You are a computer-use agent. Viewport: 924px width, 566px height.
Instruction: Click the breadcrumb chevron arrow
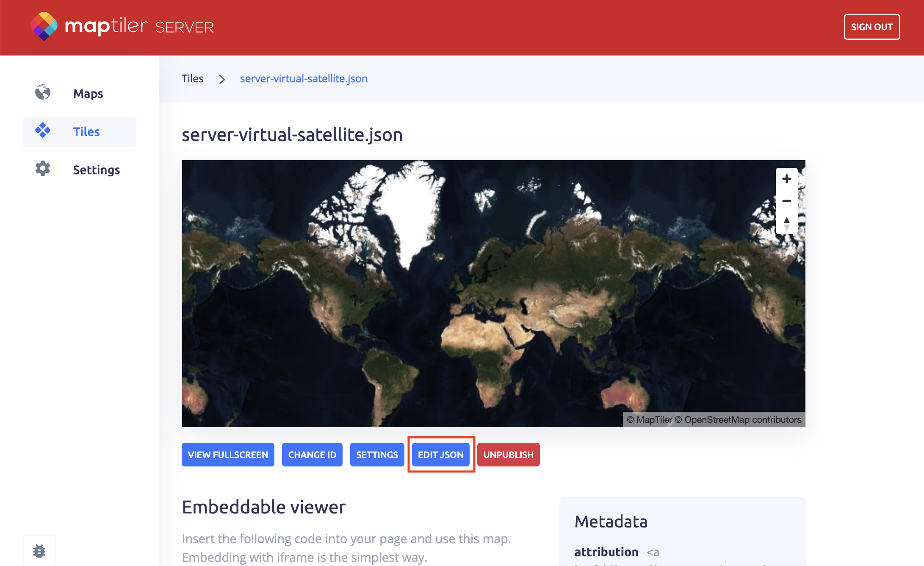(221, 79)
